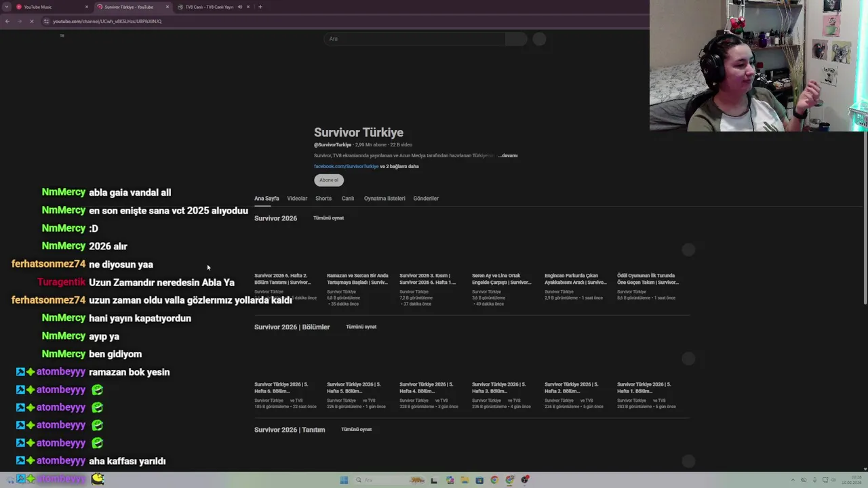Open the Windows Start menu

[x=344, y=480]
